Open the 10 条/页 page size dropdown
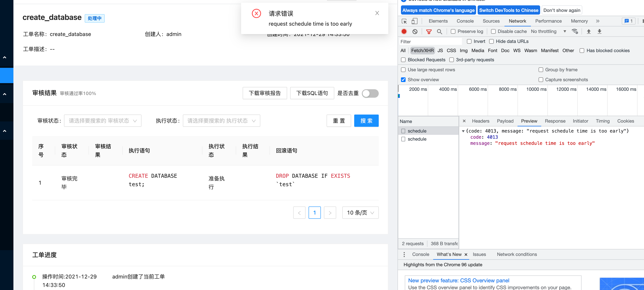Screen dimensions: 644x290 click(x=360, y=213)
